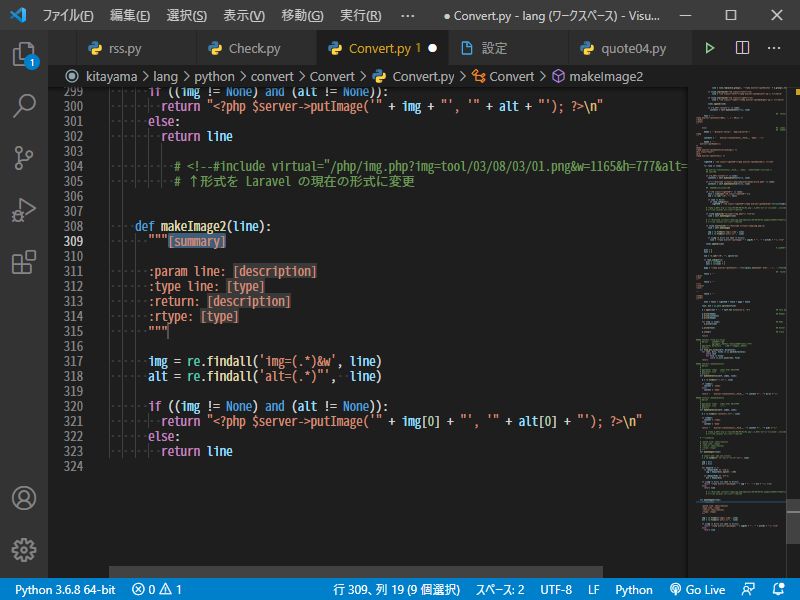Screen dimensions: 800x600
Task: Click the notifications bell in status bar
Action: click(777, 590)
